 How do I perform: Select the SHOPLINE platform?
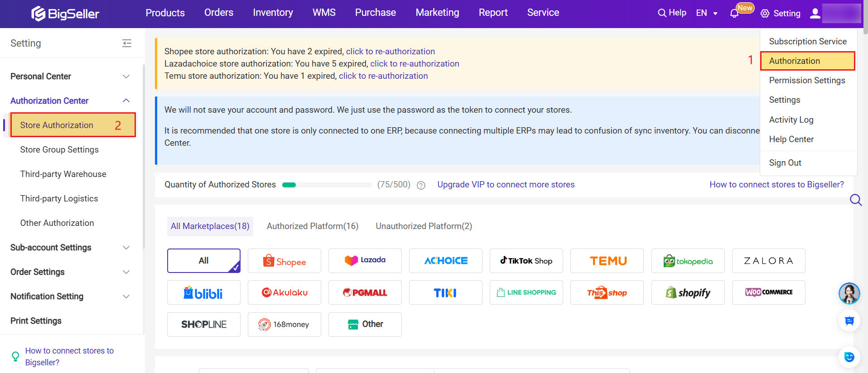coord(204,325)
